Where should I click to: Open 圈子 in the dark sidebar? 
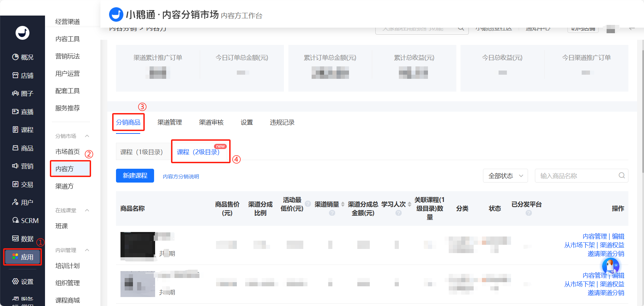coord(23,93)
